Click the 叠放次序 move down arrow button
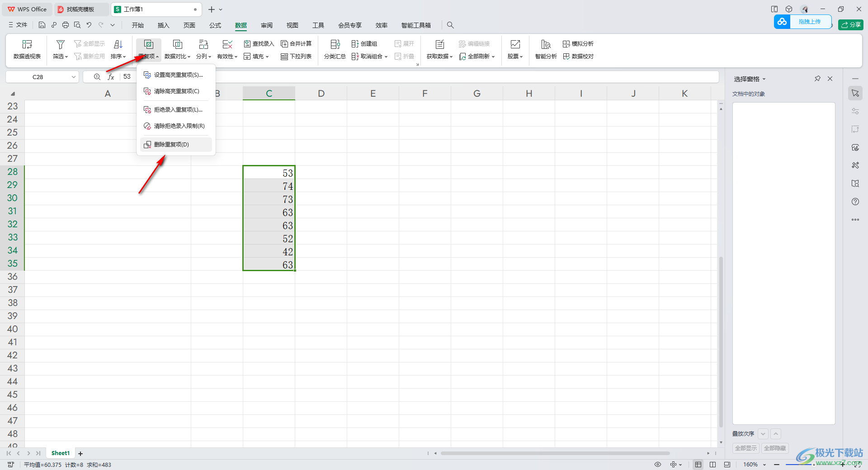The height and width of the screenshot is (470, 868). click(763, 434)
